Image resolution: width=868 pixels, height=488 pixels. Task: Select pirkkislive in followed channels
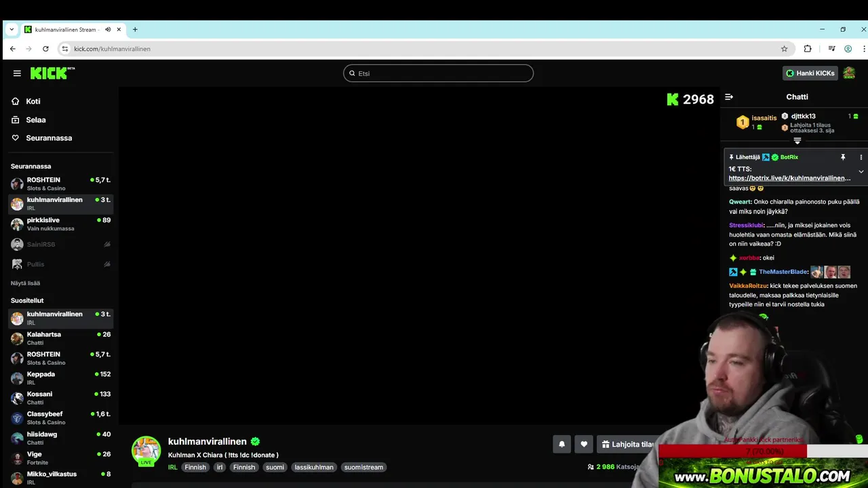click(x=60, y=224)
